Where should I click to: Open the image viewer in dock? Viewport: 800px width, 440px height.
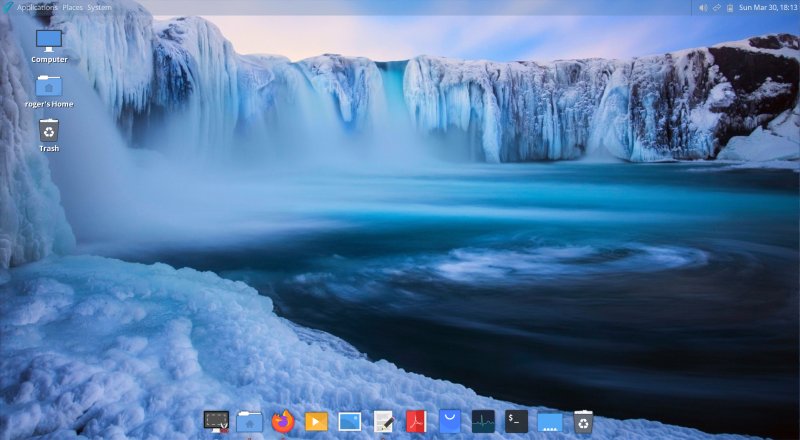[349, 421]
